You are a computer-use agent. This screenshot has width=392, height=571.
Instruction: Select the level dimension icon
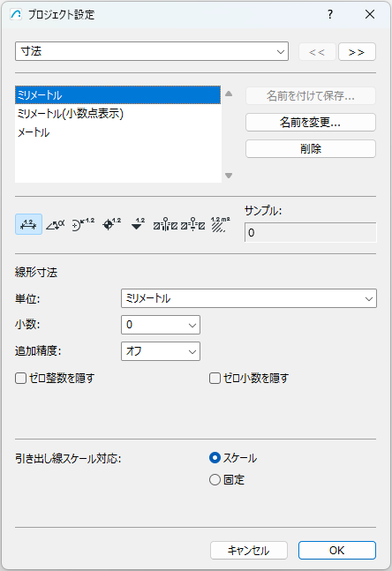(x=111, y=224)
